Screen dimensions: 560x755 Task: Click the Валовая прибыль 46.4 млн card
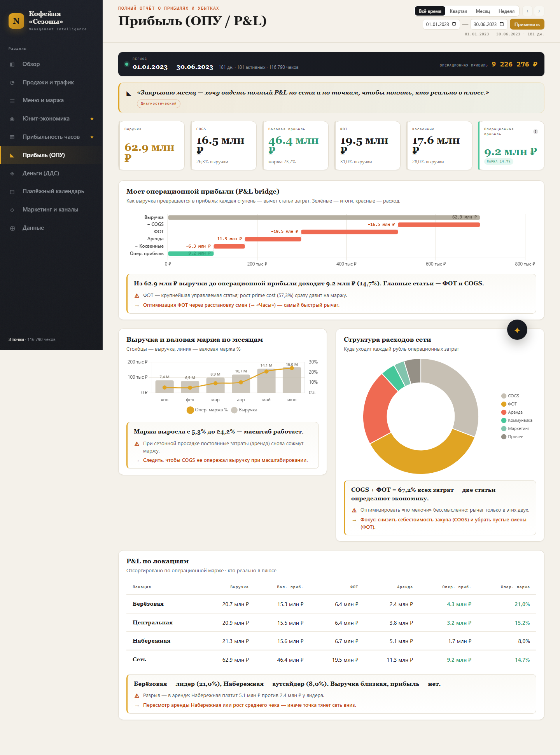click(x=295, y=145)
